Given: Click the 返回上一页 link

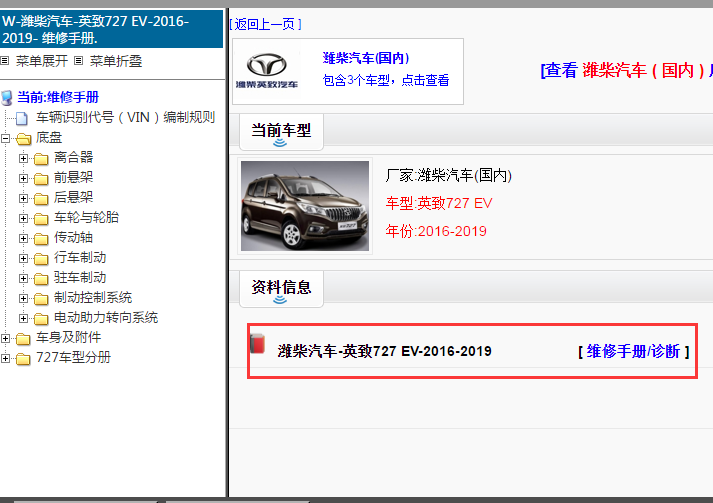Looking at the screenshot, I should [266, 24].
